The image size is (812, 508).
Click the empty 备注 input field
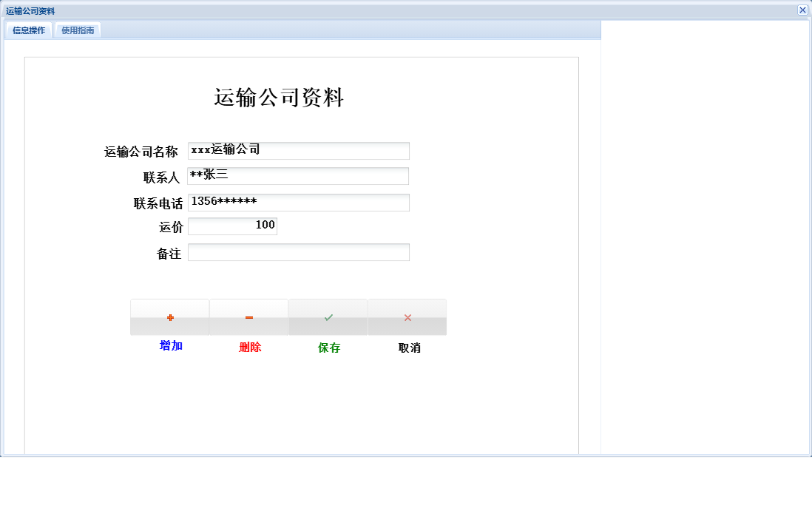299,251
